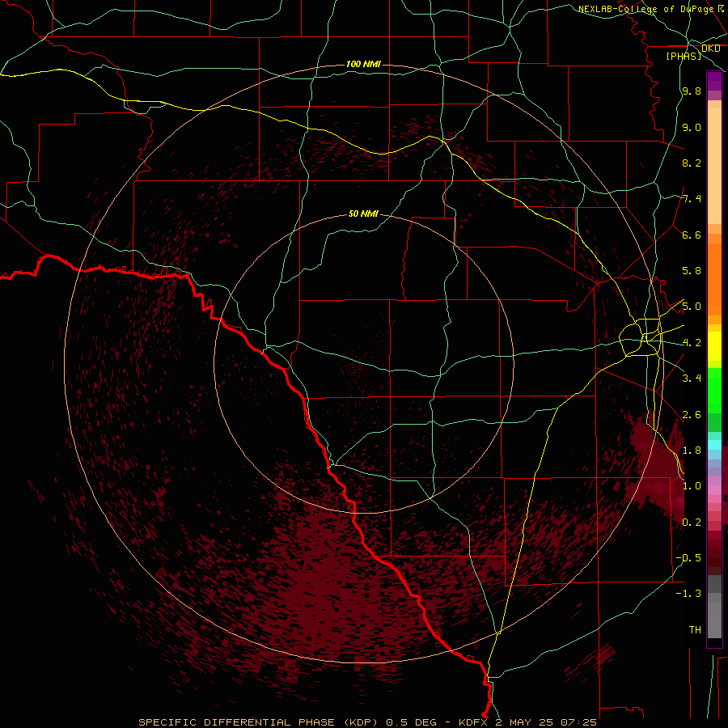Click the cyan band of the color bar

pyautogui.click(x=714, y=445)
